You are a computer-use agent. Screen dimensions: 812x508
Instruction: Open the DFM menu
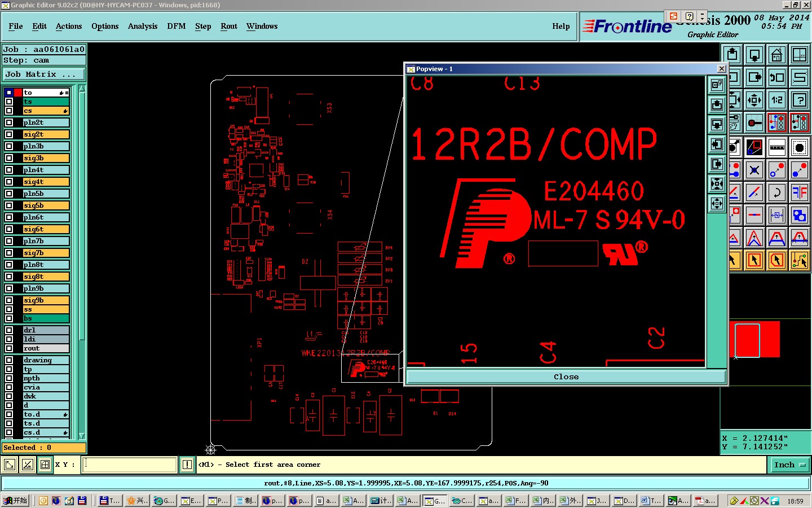click(176, 27)
